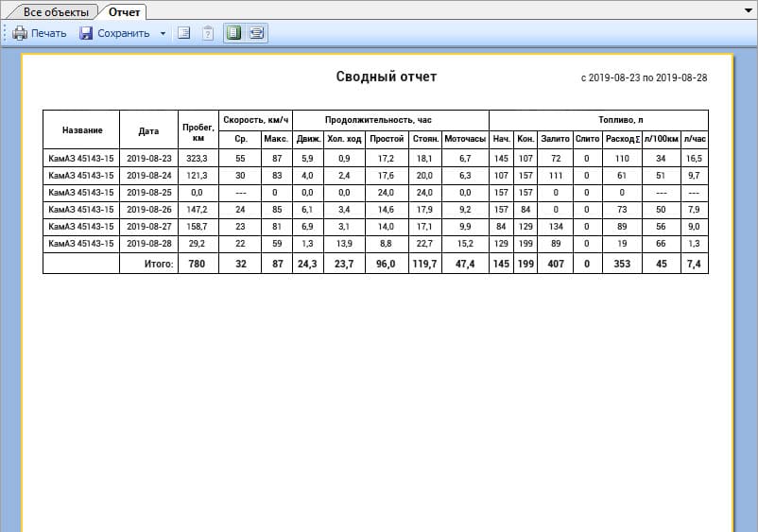Click the greyed-out question mark document icon
This screenshot has width=758, height=532.
pyautogui.click(x=207, y=33)
